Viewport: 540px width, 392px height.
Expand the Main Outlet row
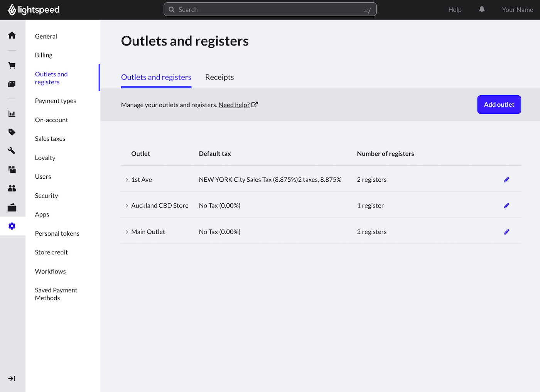coord(127,232)
